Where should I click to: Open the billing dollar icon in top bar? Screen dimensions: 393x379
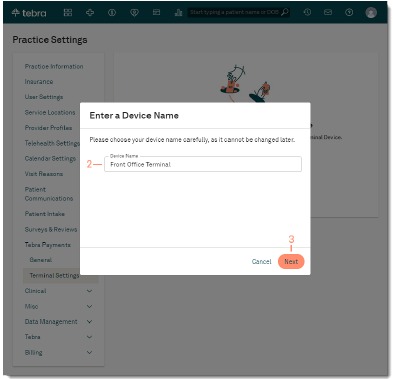(x=112, y=13)
